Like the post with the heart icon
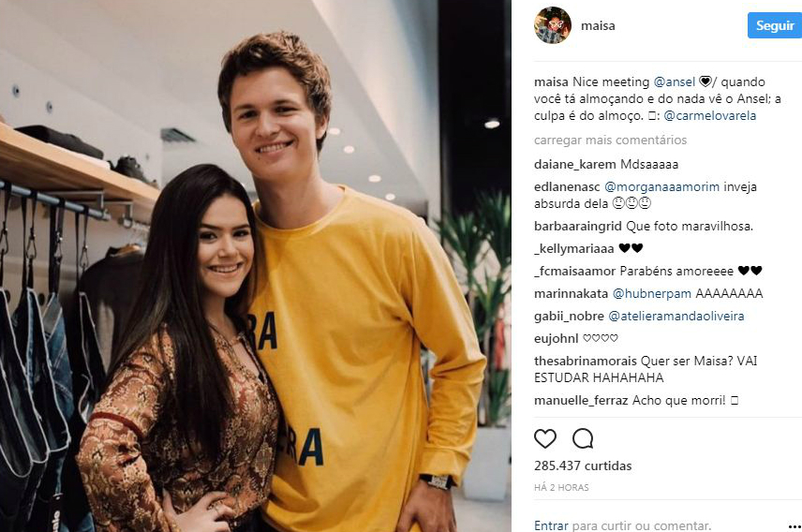802x532 pixels. tap(545, 439)
